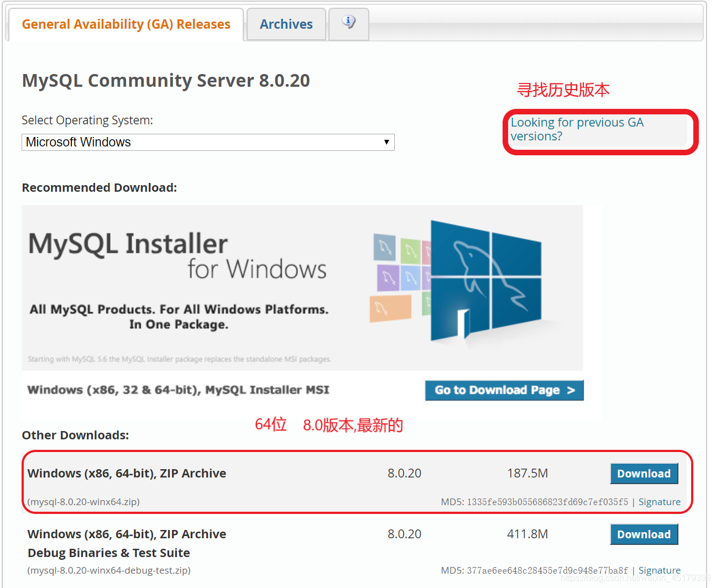Click the Debug Binaries & Test Suite title
The image size is (716, 588).
(109, 553)
